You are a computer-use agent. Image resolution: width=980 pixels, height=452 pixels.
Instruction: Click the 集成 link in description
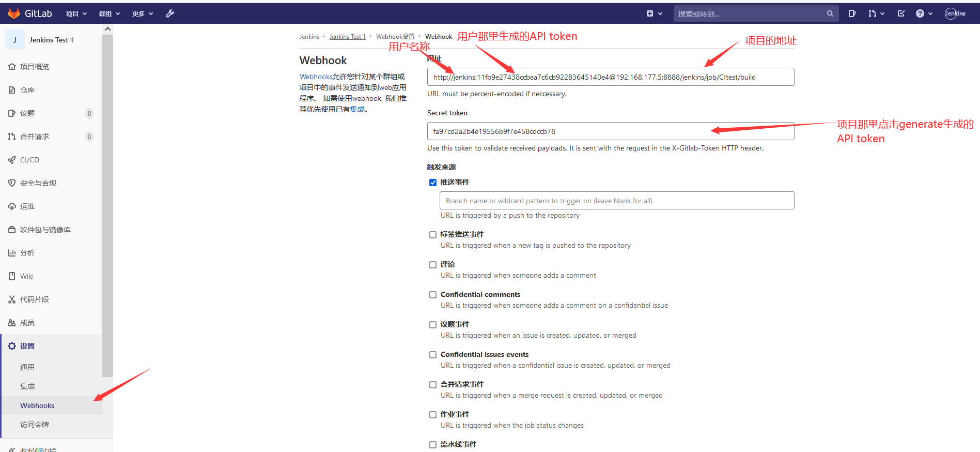click(357, 109)
